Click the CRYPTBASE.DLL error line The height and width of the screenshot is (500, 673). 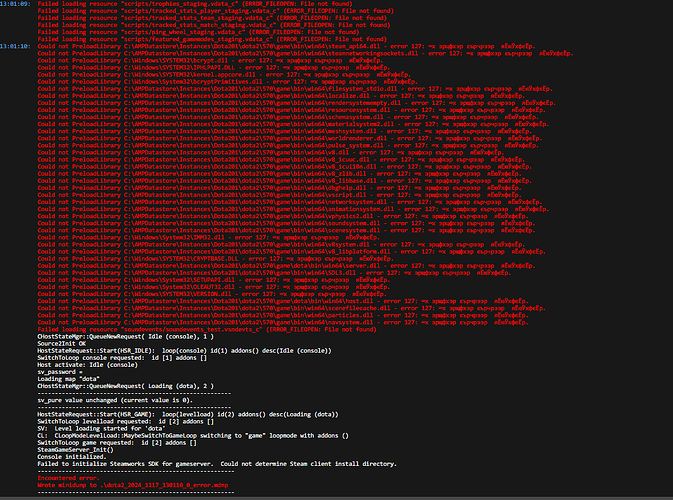[215, 259]
